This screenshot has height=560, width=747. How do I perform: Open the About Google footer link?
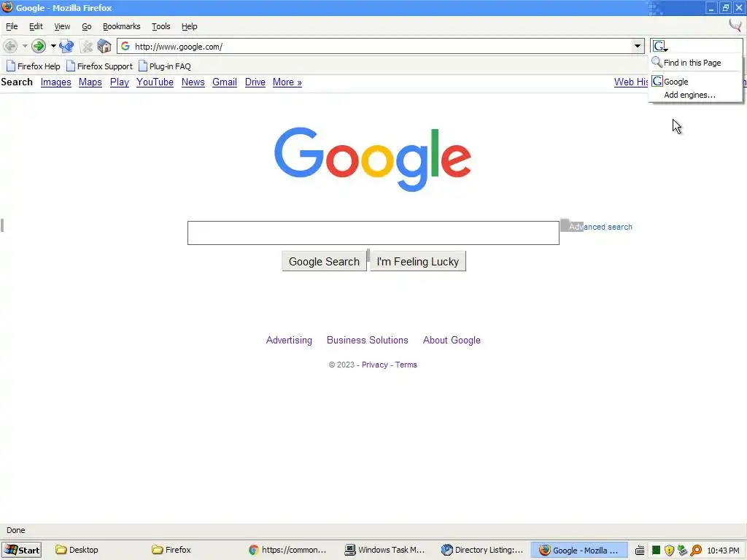point(452,340)
